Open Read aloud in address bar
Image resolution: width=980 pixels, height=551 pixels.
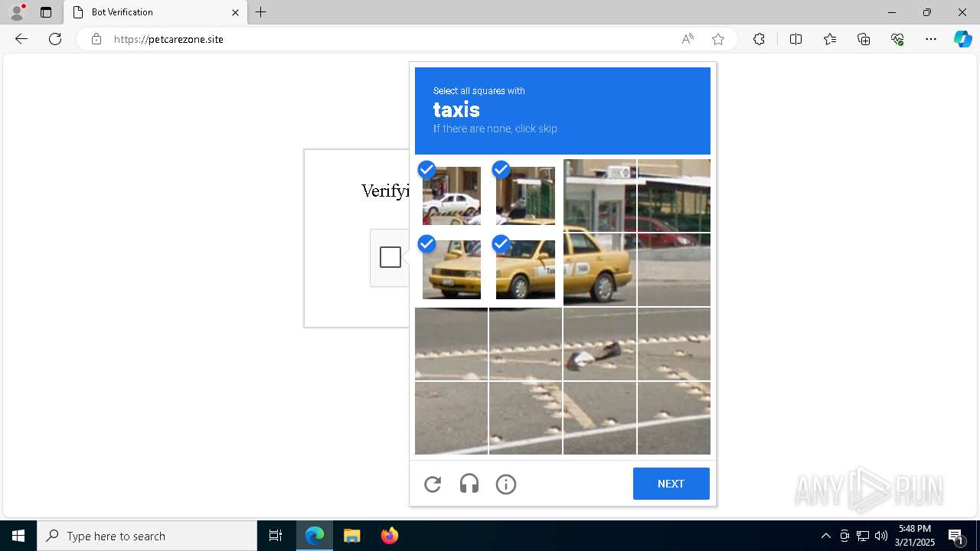pyautogui.click(x=688, y=39)
